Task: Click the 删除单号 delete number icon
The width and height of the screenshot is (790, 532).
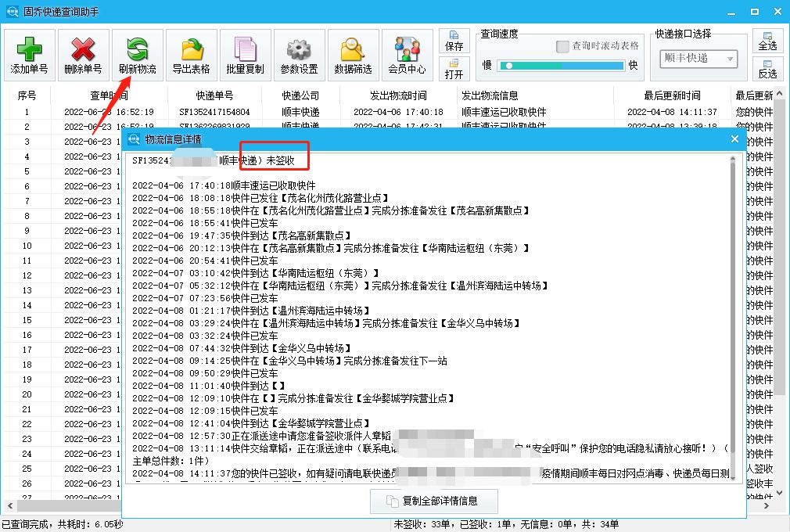Action: pos(84,53)
